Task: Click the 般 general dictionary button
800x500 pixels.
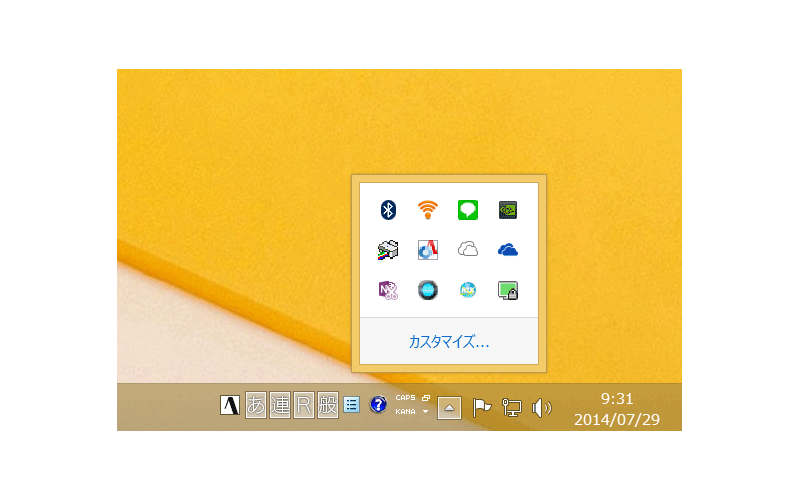Action: coord(328,406)
